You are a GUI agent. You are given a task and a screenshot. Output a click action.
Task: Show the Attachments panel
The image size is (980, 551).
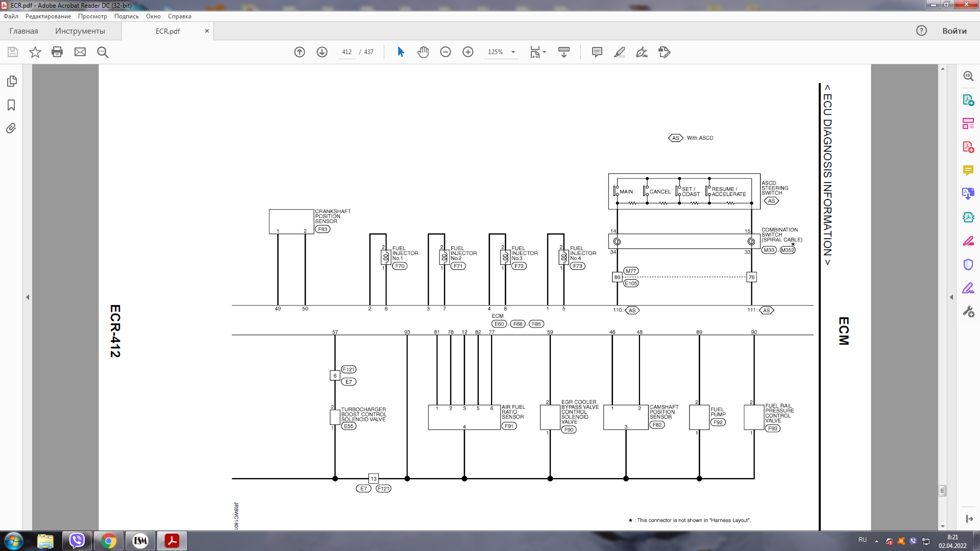[x=11, y=129]
